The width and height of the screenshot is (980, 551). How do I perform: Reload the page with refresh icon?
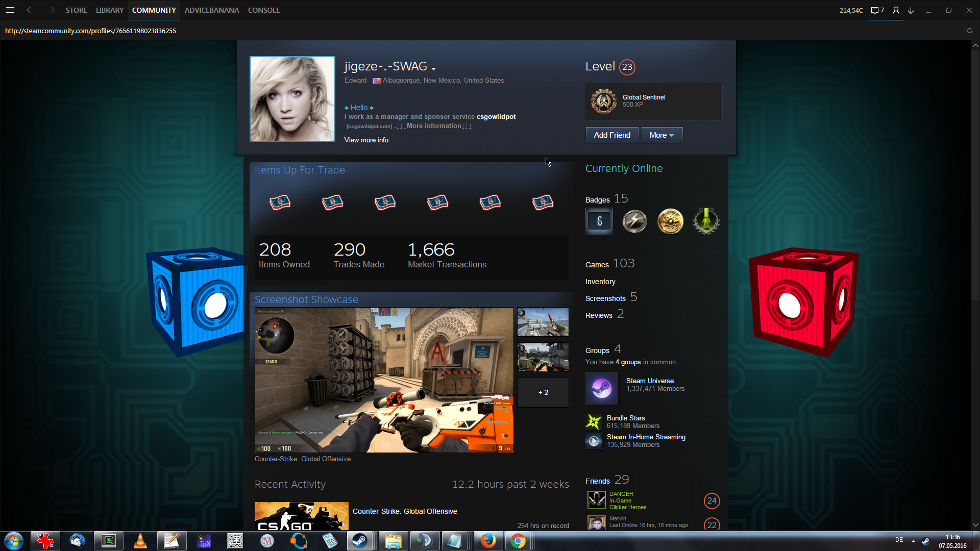pyautogui.click(x=969, y=31)
